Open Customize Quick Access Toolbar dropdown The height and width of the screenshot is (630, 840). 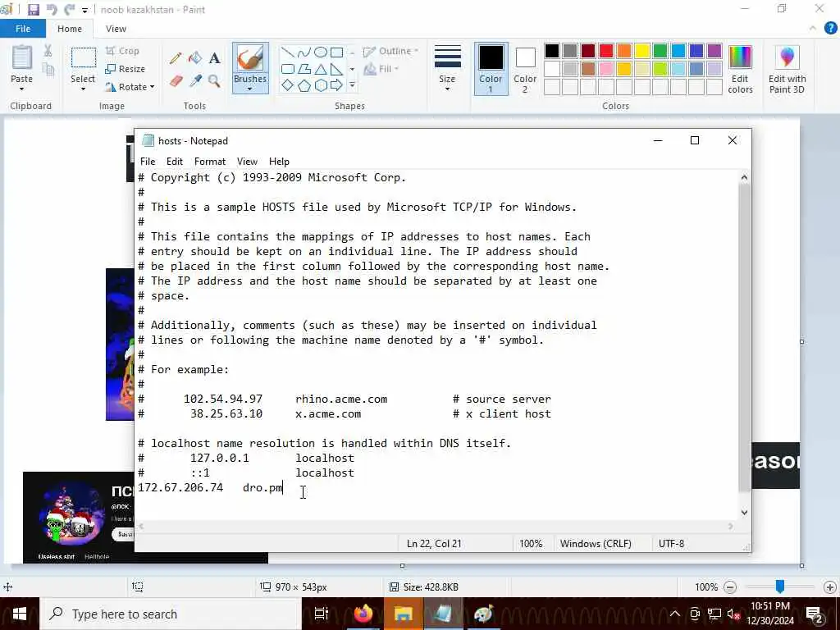click(84, 10)
